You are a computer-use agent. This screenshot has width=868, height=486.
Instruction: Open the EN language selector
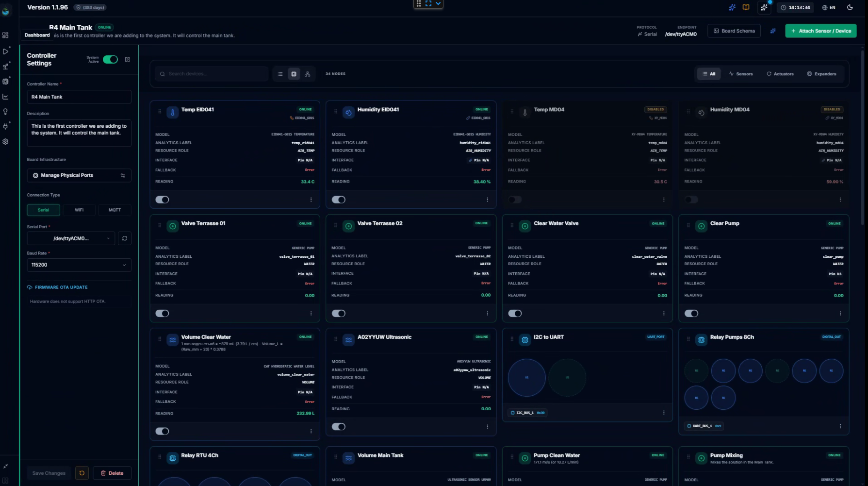click(x=829, y=7)
